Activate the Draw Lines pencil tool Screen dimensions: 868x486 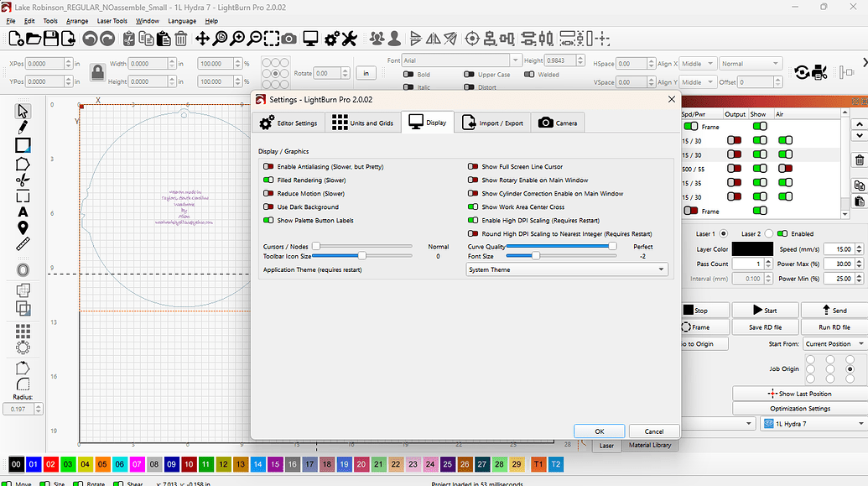(23, 128)
